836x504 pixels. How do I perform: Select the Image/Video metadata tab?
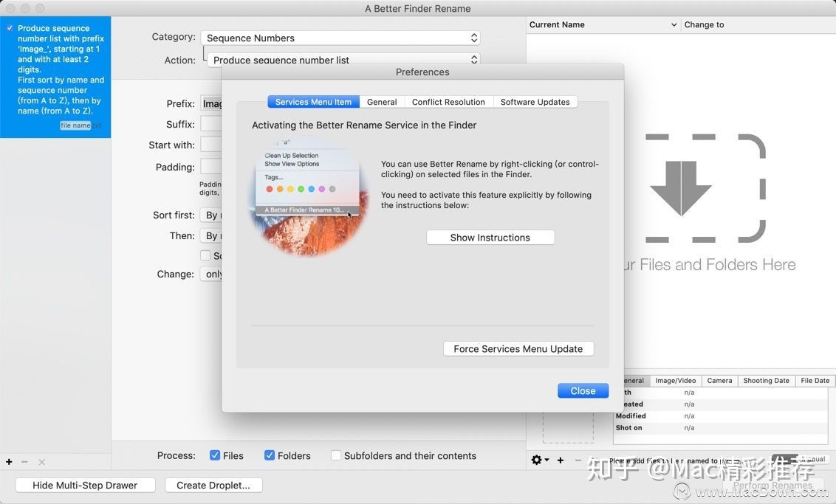click(x=676, y=380)
